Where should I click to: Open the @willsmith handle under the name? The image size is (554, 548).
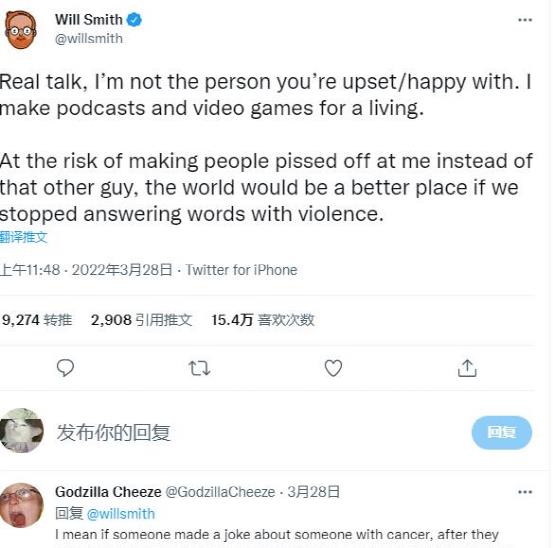coord(89,39)
